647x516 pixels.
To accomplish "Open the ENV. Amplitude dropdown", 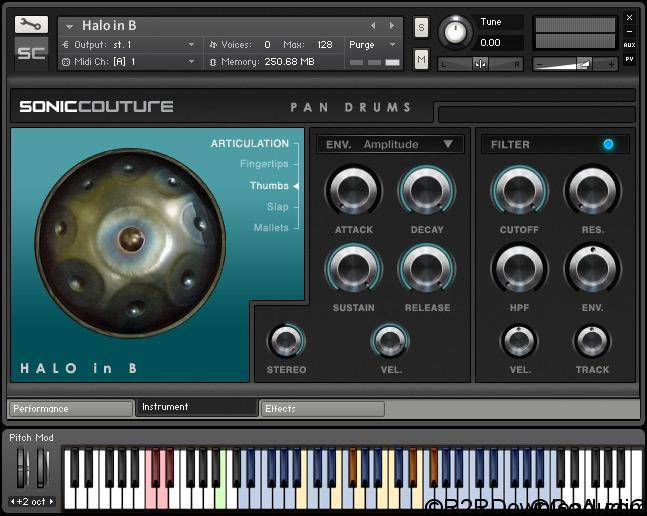I will coord(391,145).
